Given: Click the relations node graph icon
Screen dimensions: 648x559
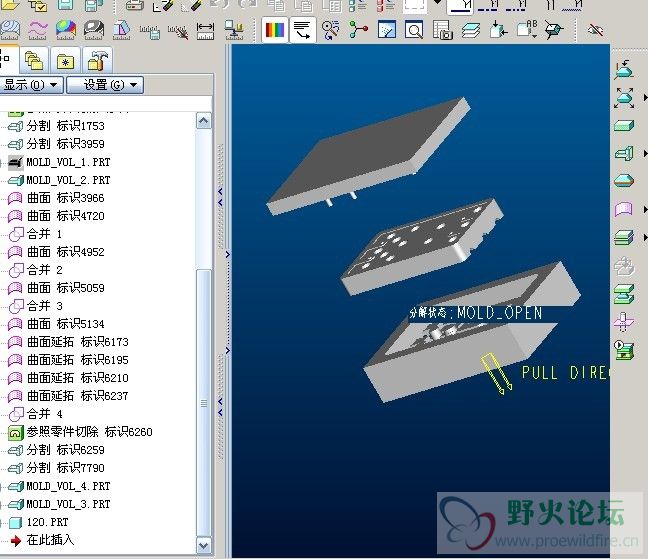Looking at the screenshot, I should tap(358, 30).
